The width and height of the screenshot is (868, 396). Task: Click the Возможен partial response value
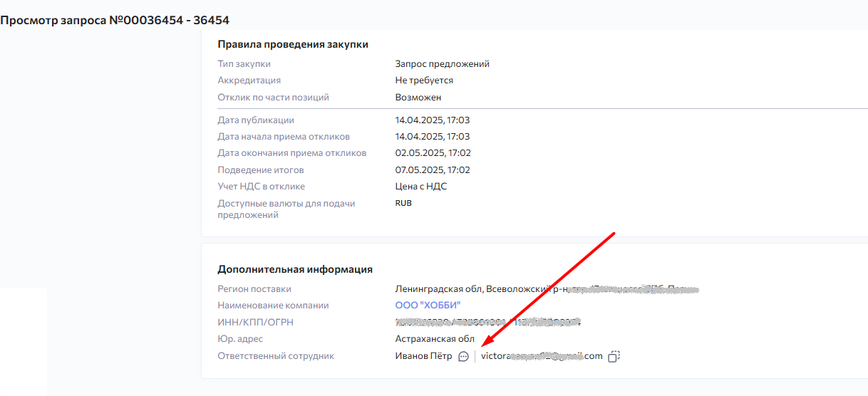pos(418,98)
